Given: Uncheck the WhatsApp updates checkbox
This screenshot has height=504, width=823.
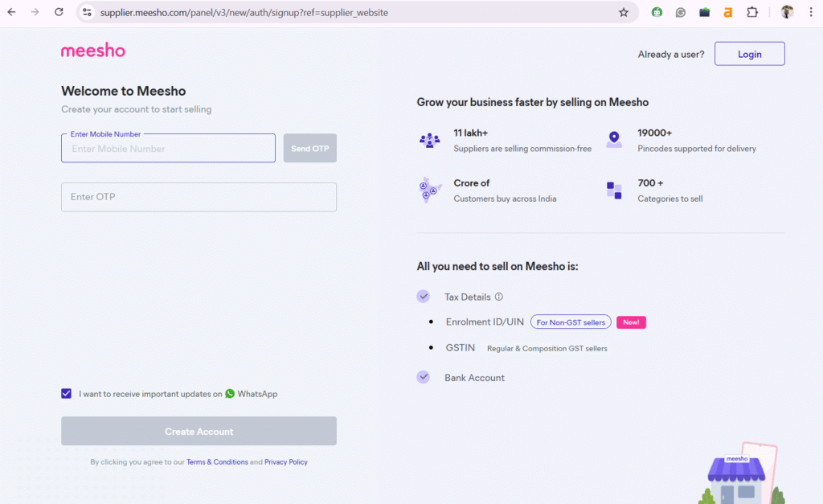Looking at the screenshot, I should (67, 394).
